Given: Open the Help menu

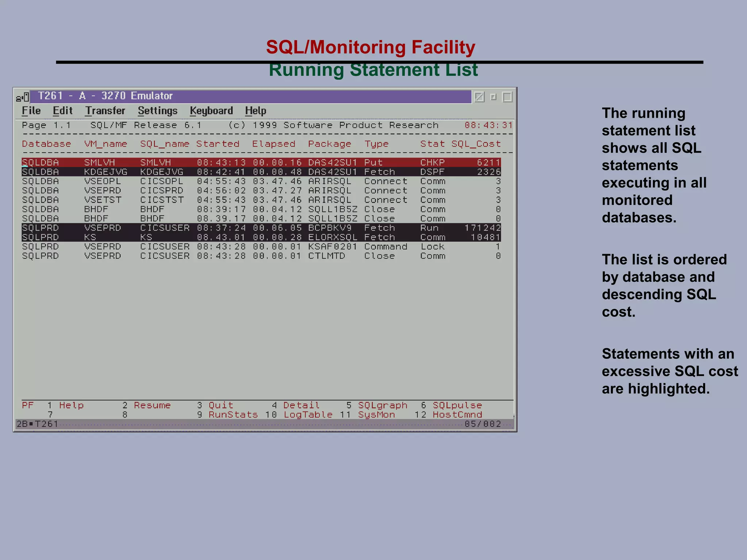Looking at the screenshot, I should 255,111.
